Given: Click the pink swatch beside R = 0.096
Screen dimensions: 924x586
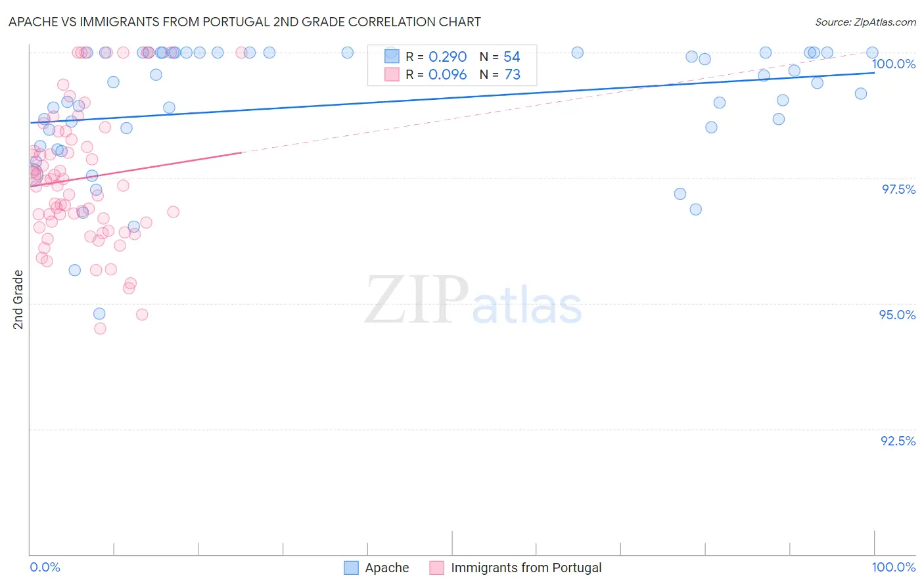Looking at the screenshot, I should 392,74.
